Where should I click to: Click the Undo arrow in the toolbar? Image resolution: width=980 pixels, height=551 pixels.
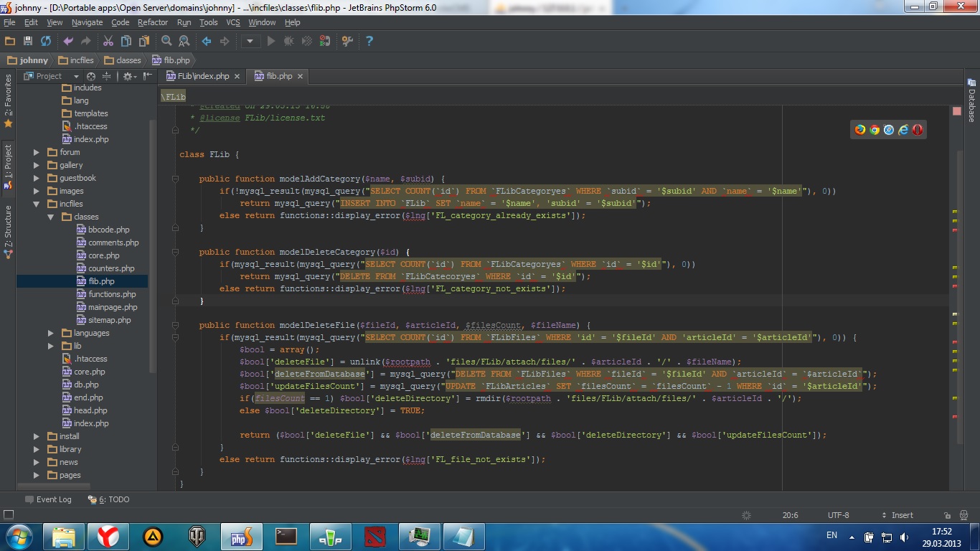(x=68, y=41)
